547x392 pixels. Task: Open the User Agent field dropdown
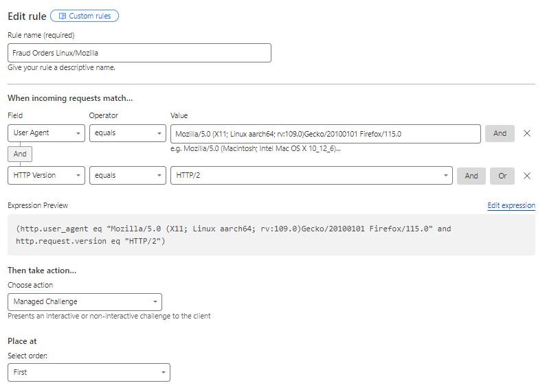click(46, 133)
